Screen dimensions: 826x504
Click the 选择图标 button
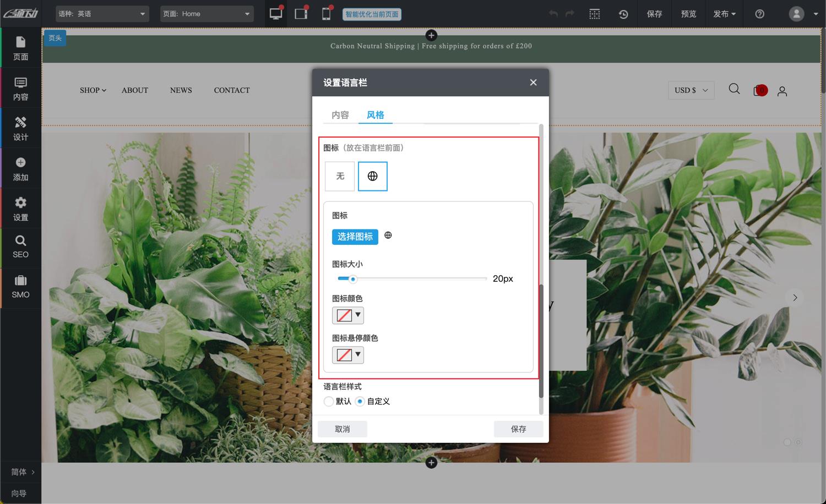(x=355, y=237)
